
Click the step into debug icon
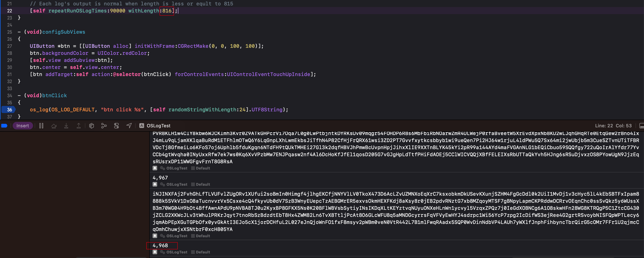coord(66,126)
